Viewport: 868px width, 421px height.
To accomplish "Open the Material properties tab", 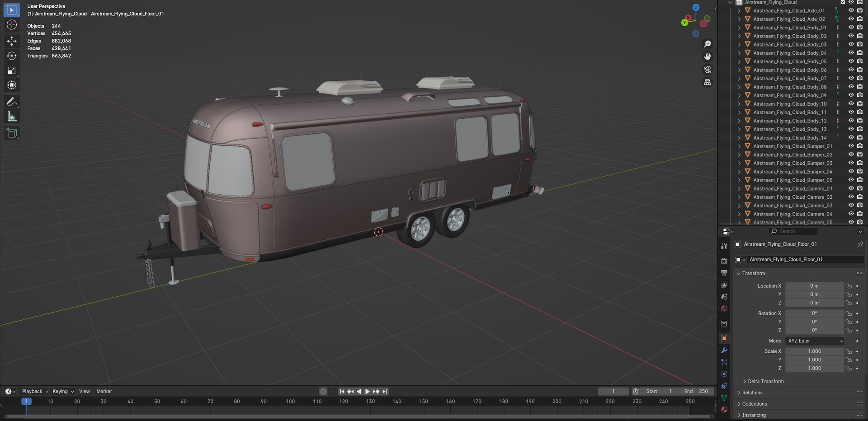I will coord(724,409).
